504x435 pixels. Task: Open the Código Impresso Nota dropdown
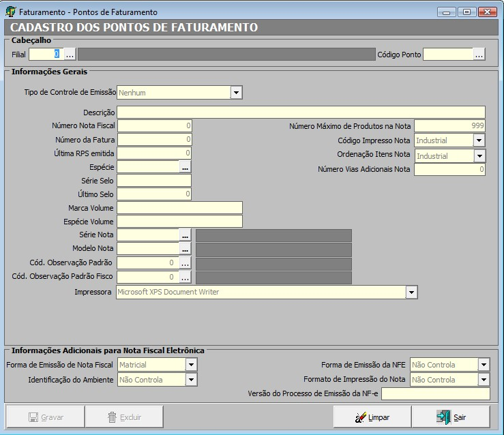479,140
